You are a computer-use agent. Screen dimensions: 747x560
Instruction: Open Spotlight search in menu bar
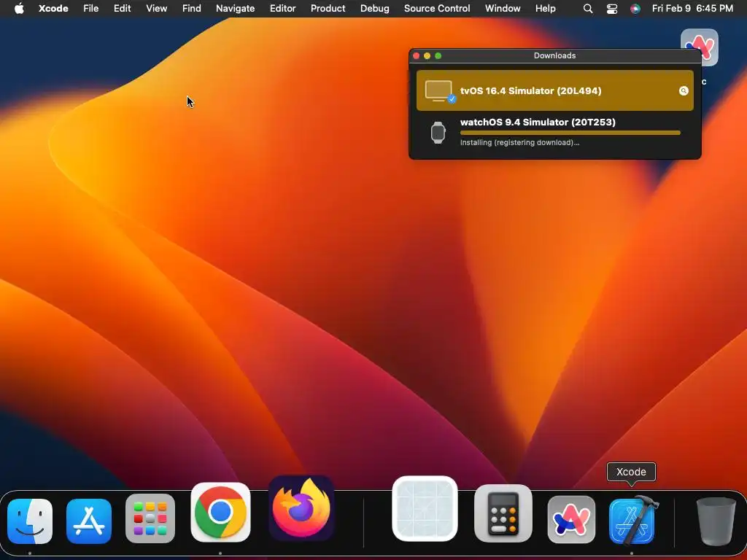coord(588,9)
